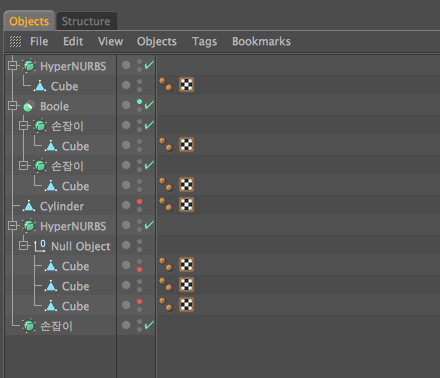This screenshot has width=440, height=378.
Task: Click Phong tag of Cube under second 손잡이
Action: point(166,185)
